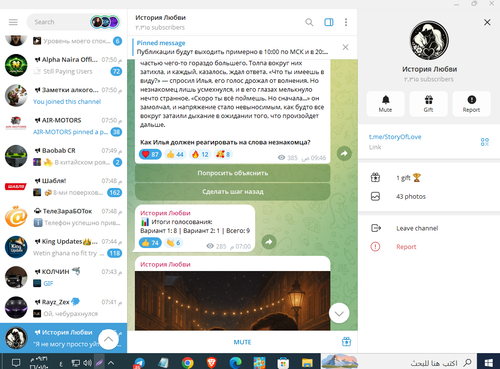View the 1 gift entry

click(429, 178)
